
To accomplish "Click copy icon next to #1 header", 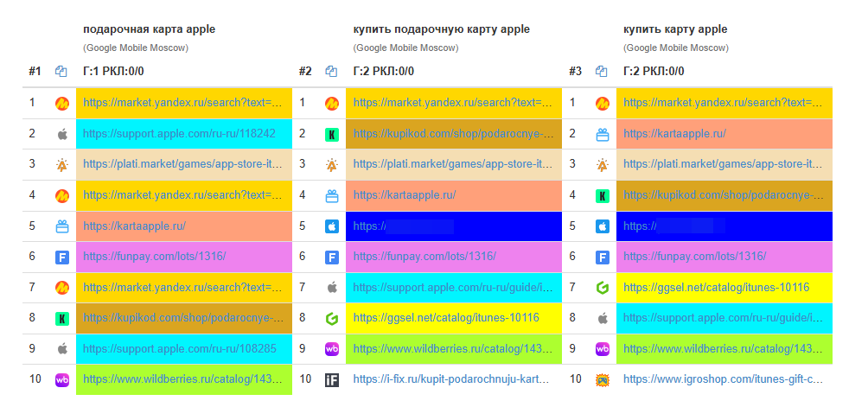I will click(61, 72).
